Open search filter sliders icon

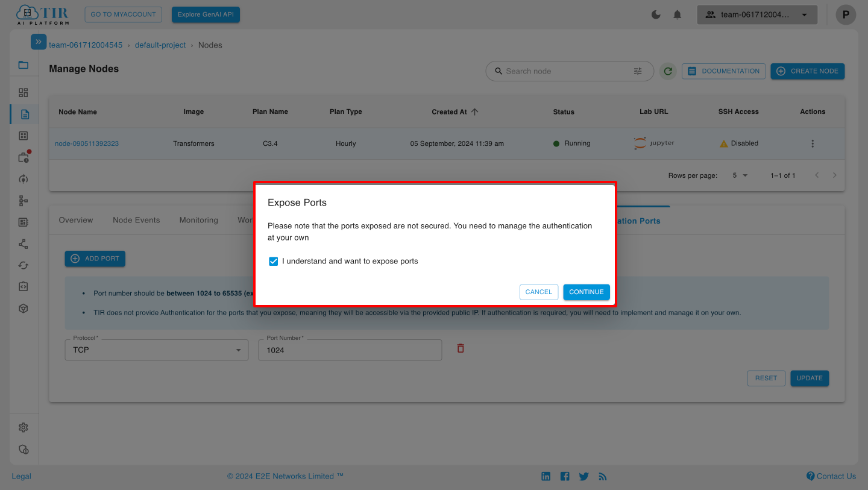(638, 71)
